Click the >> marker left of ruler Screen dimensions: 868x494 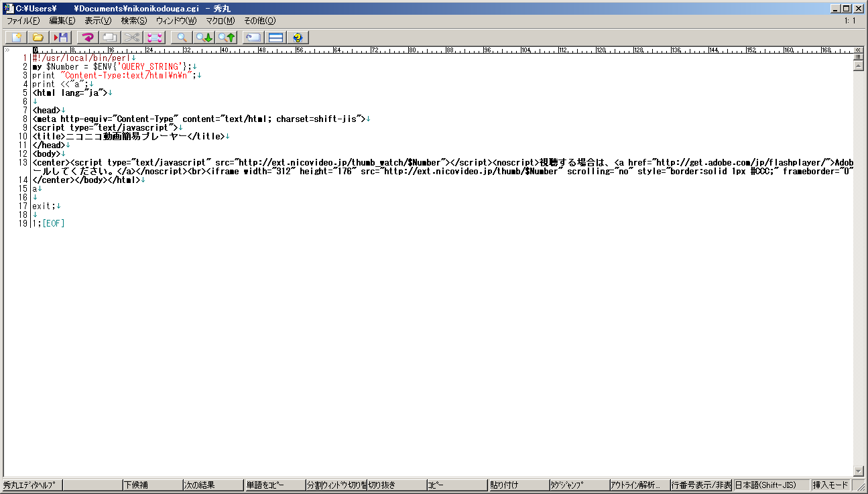(x=8, y=50)
